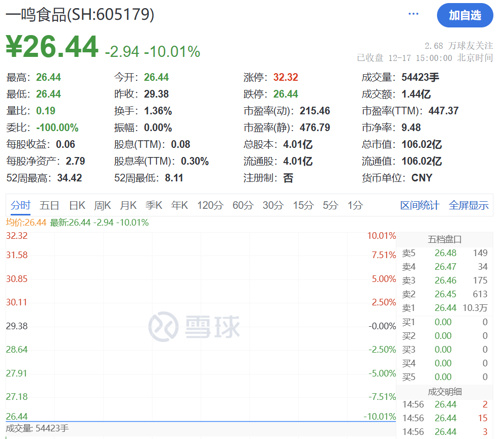The image size is (500, 439).
Task: Click the 14:56 trade with volume 2
Action: pos(445,404)
